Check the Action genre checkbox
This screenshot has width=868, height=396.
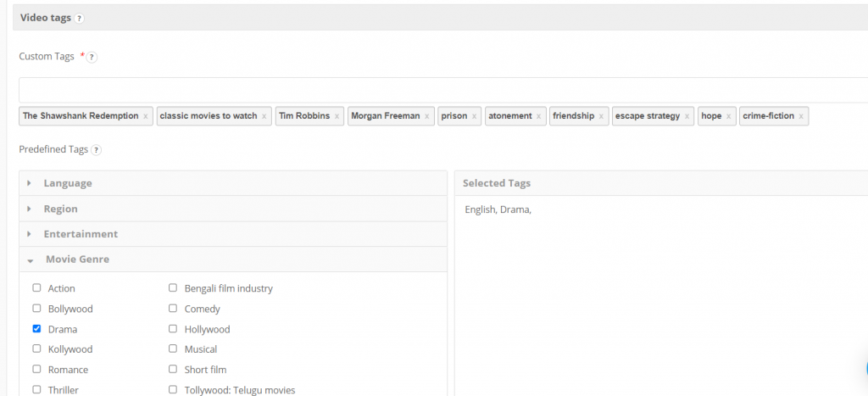36,288
